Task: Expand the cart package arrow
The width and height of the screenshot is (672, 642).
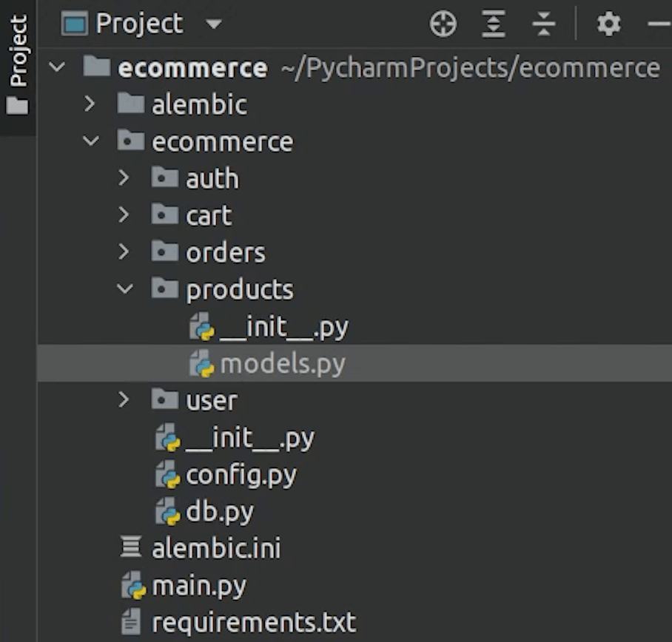Action: pos(124,215)
